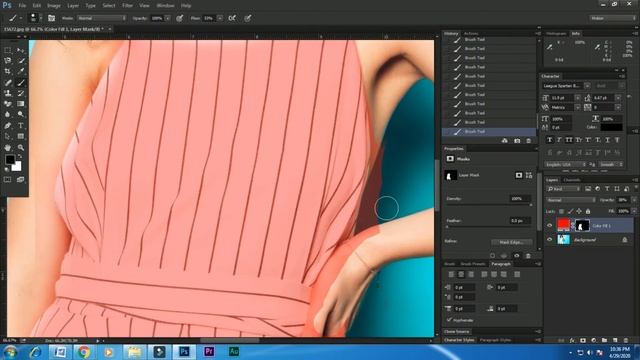Toggle Quick Mask mode
This screenshot has height=360, width=640.
tap(8, 180)
